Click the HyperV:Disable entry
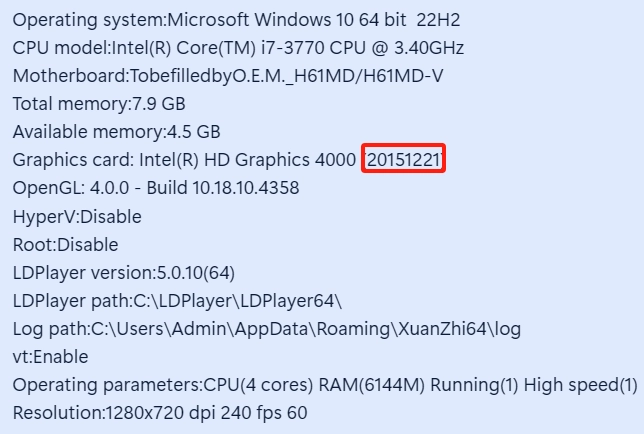The width and height of the screenshot is (644, 434). [77, 216]
